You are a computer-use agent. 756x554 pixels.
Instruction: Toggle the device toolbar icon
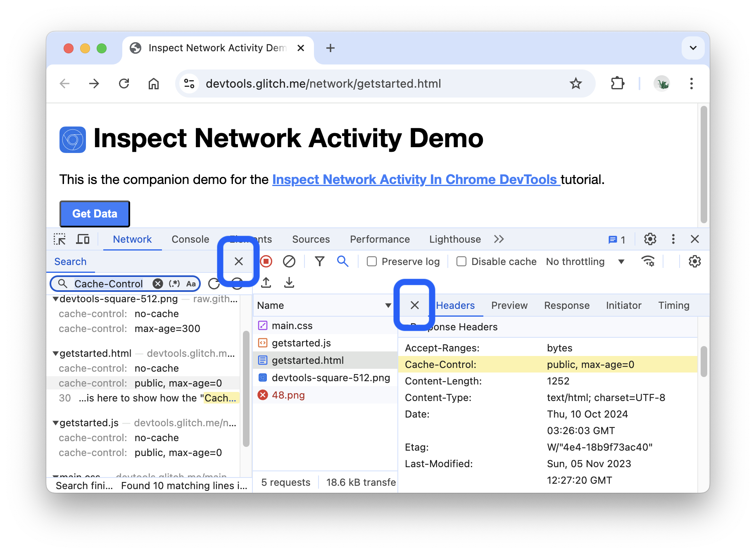tap(83, 239)
